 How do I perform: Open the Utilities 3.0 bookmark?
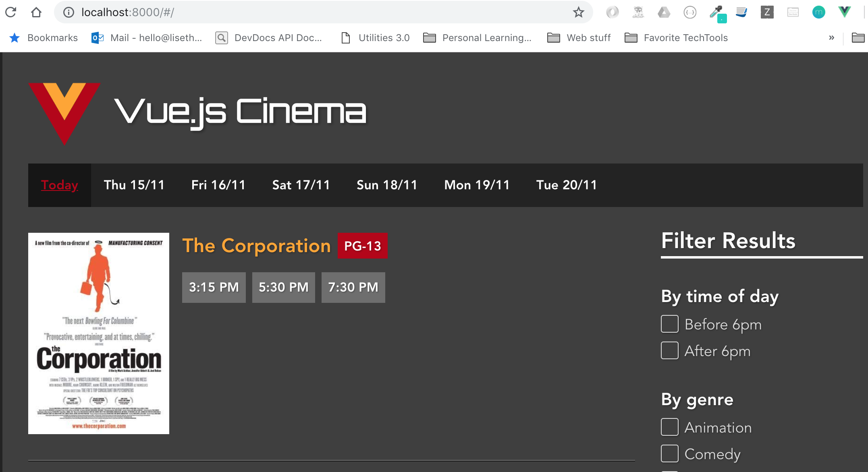tap(375, 38)
